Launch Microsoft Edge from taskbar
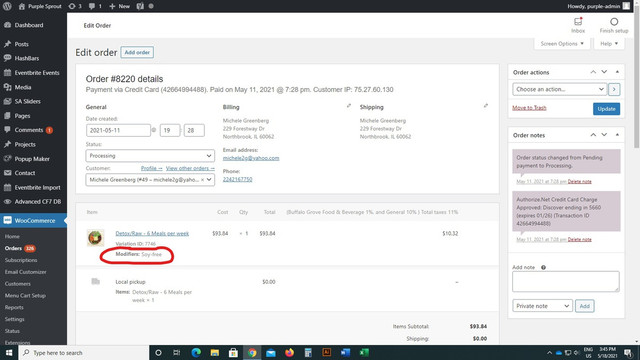Viewport: 640px width, 360px height. coord(196,353)
